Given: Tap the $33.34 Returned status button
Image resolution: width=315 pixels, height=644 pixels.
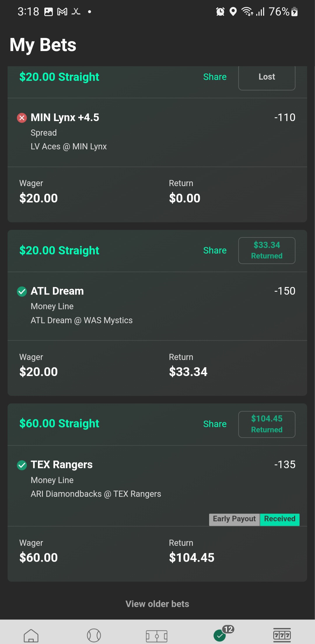Looking at the screenshot, I should [x=267, y=250].
